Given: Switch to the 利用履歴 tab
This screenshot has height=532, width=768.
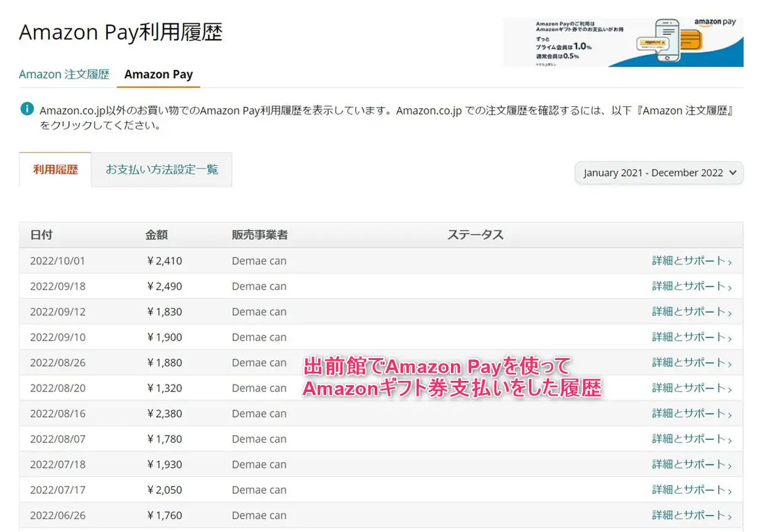Looking at the screenshot, I should 55,170.
